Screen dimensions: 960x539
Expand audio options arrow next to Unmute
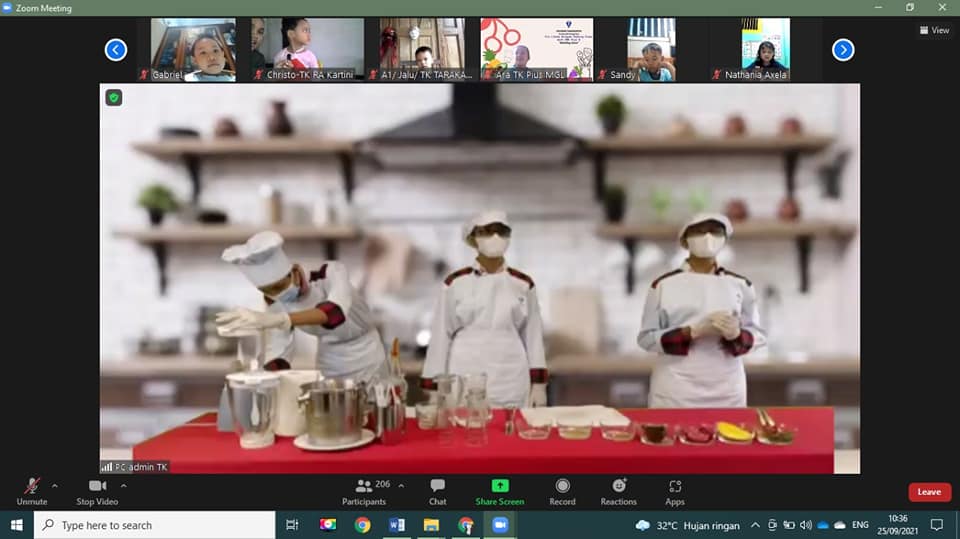pyautogui.click(x=55, y=485)
